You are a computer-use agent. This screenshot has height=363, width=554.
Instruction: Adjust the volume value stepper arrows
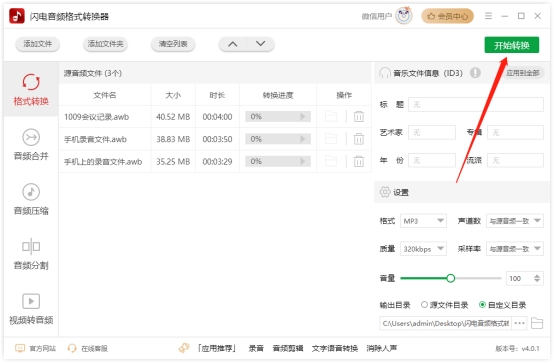(537, 278)
